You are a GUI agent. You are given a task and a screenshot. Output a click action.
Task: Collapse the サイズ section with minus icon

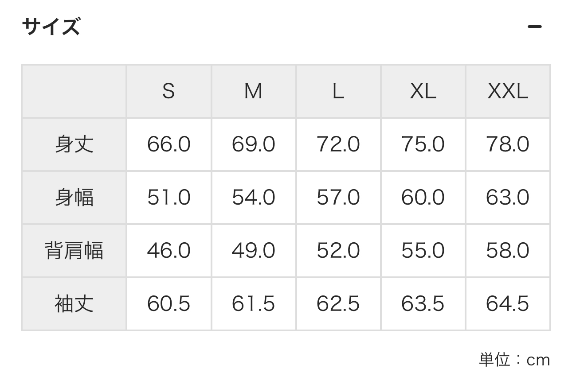click(534, 27)
